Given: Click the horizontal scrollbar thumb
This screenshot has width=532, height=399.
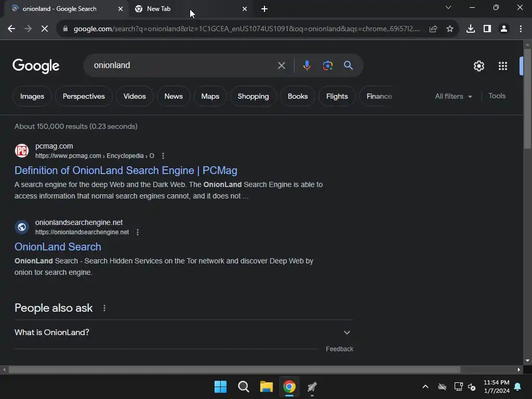Looking at the screenshot, I should point(234,370).
